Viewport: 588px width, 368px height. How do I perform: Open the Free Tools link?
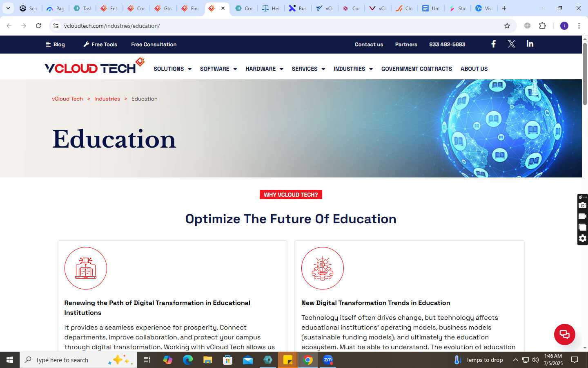coord(100,44)
